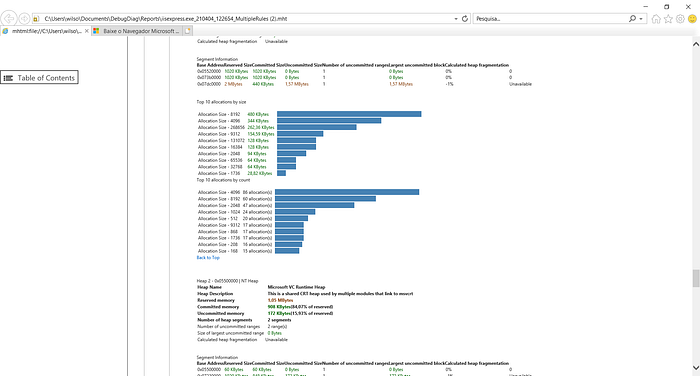Screen dimensions: 700x376
Task: Click into the Pesquisa search field
Action: tap(550, 19)
